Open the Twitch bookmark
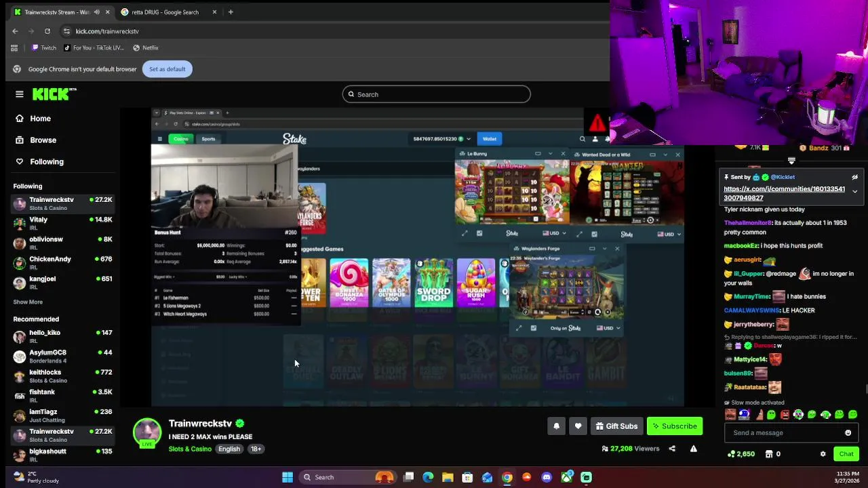 pyautogui.click(x=44, y=48)
